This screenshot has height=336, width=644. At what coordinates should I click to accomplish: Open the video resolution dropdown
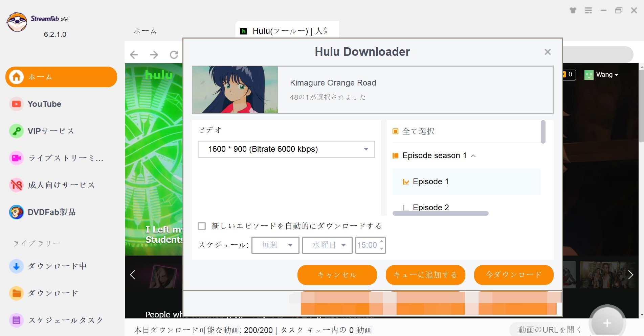[x=286, y=149]
